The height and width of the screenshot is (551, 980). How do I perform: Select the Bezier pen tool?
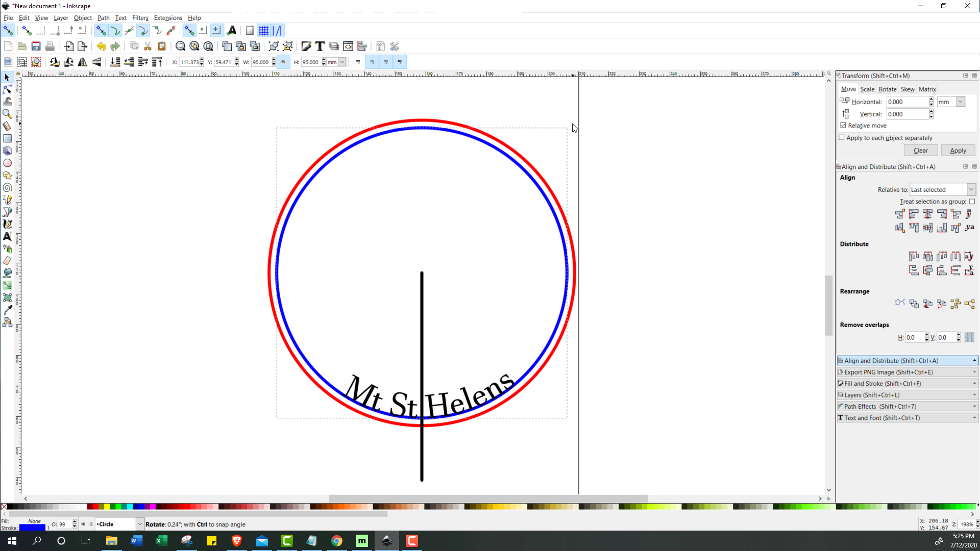8,212
